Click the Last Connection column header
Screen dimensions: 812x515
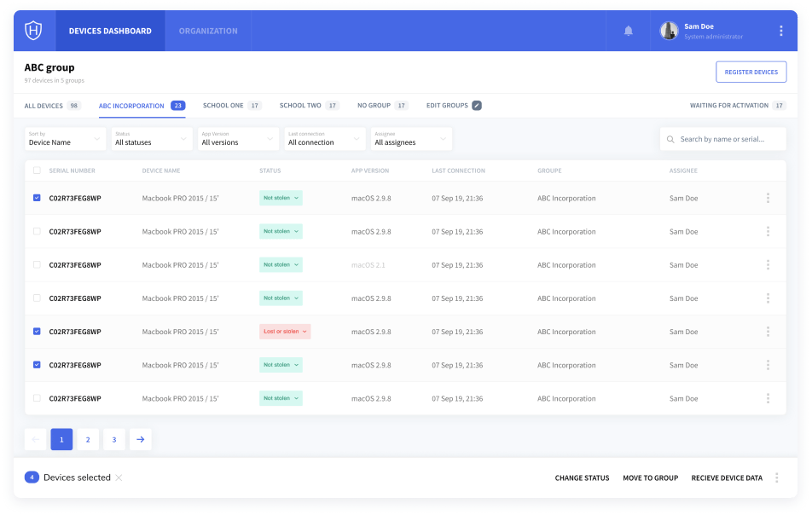click(458, 171)
